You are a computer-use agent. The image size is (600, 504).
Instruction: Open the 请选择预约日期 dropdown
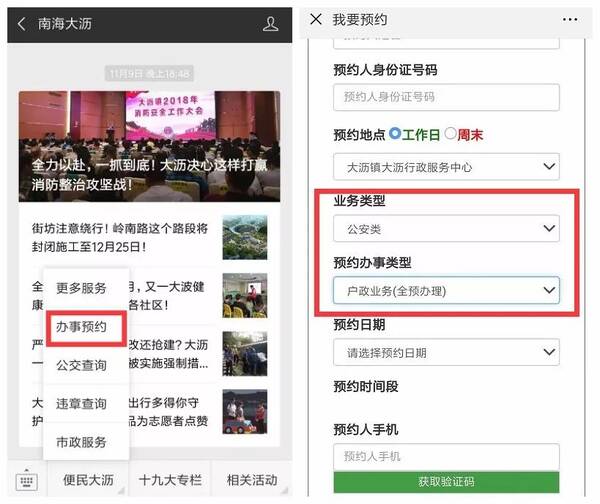pos(446,352)
